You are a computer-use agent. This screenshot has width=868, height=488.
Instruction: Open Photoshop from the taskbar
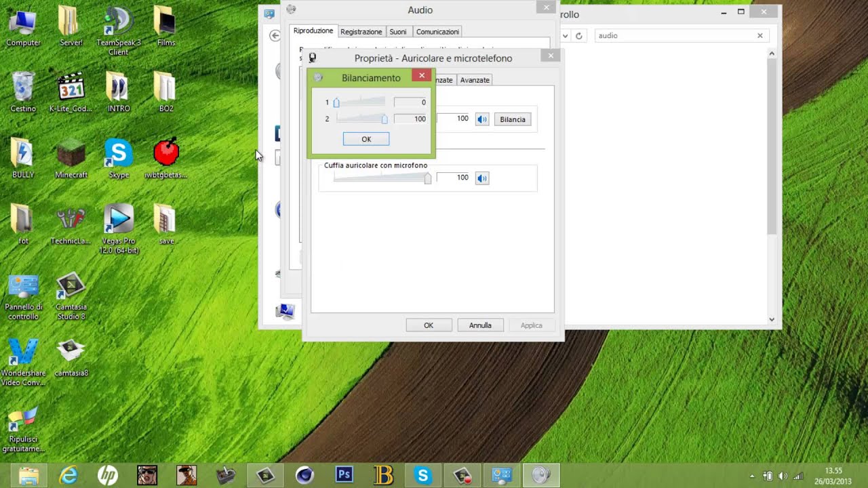pos(344,476)
